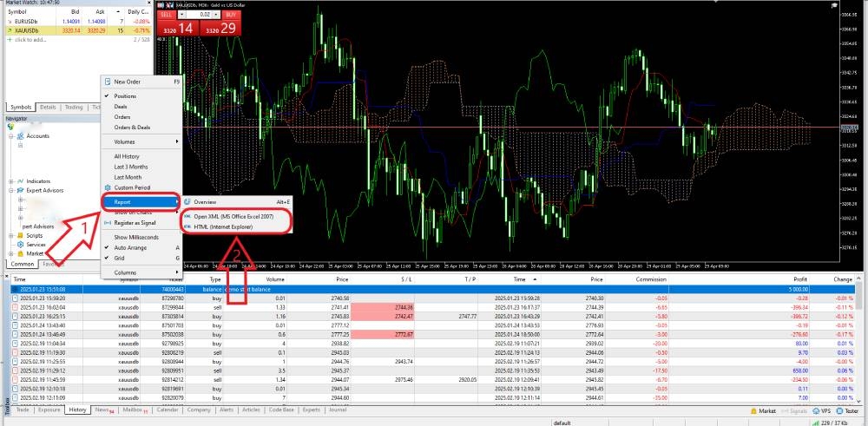The image size is (868, 426).
Task: Click the Tester icon in bottom bar
Action: pos(840,410)
